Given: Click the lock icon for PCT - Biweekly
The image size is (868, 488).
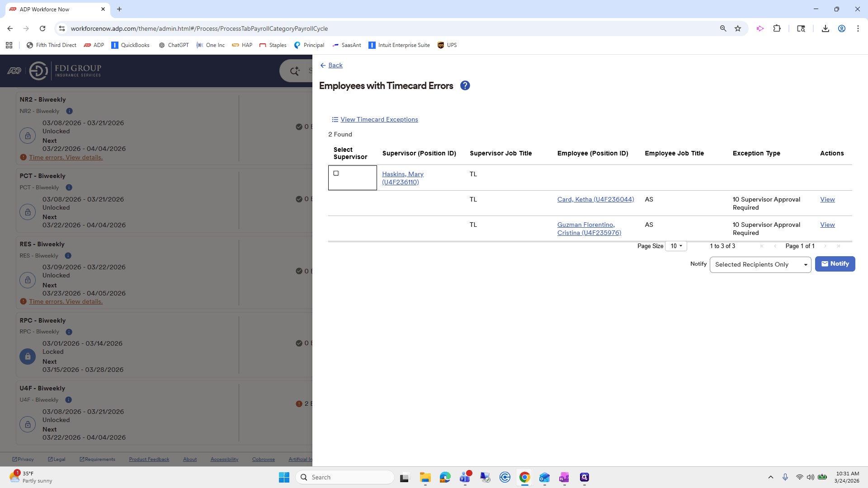Looking at the screenshot, I should 28,212.
